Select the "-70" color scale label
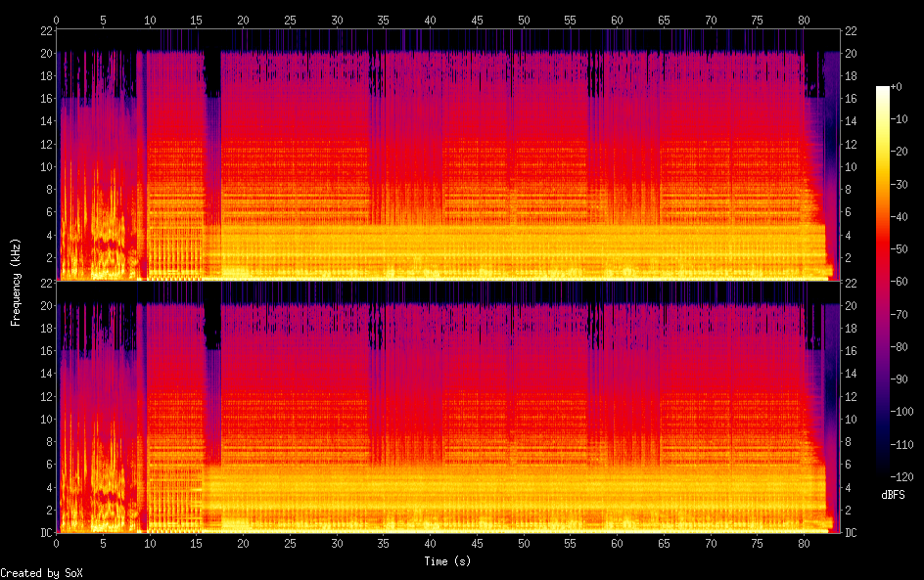The width and height of the screenshot is (924, 580). (x=899, y=314)
